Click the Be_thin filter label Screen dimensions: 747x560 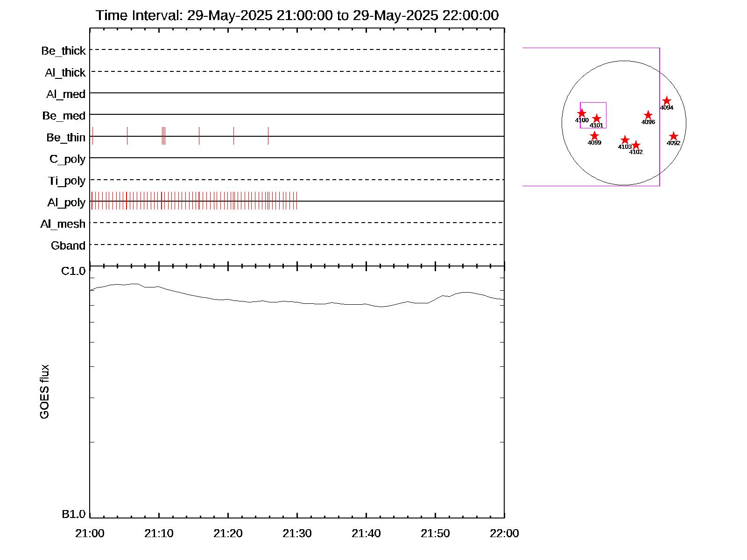click(x=66, y=138)
